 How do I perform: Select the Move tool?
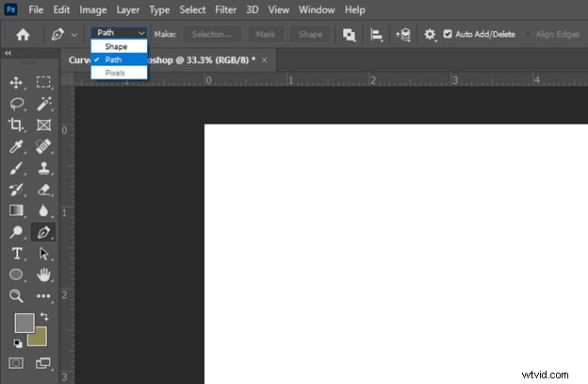(x=16, y=83)
